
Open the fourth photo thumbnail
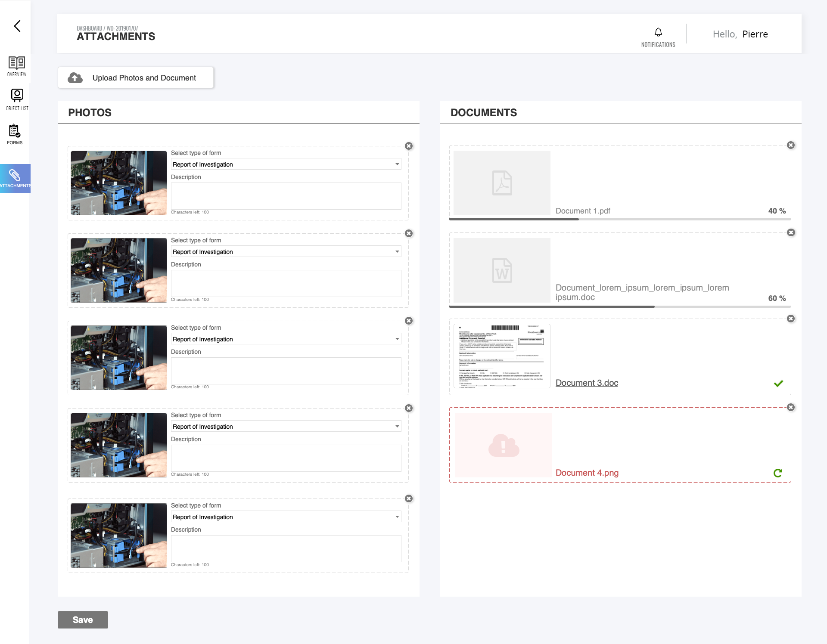pyautogui.click(x=119, y=445)
